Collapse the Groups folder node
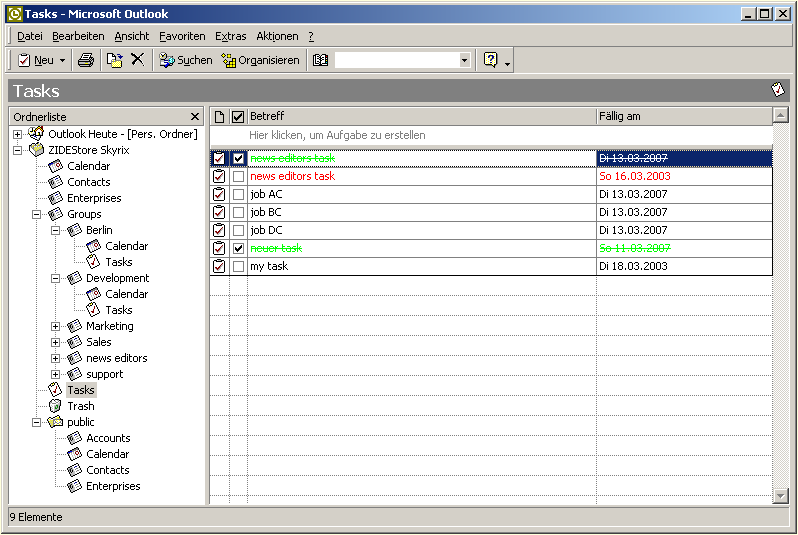The width and height of the screenshot is (798, 535). pos(36,214)
